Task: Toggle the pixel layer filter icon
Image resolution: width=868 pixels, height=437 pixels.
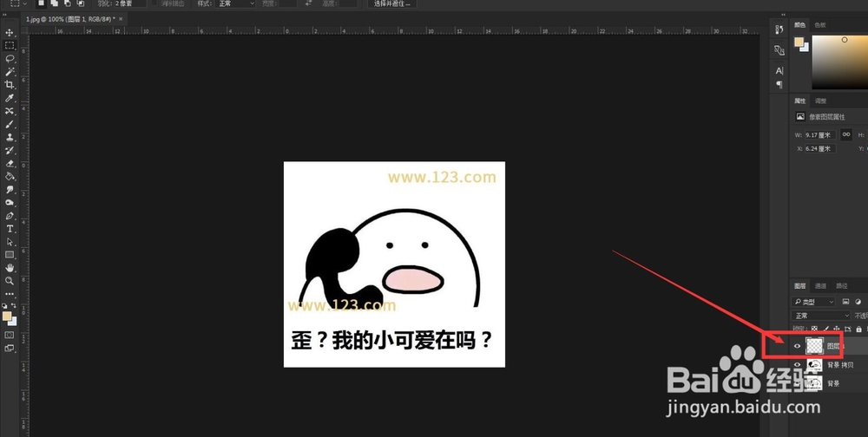Action: click(845, 302)
